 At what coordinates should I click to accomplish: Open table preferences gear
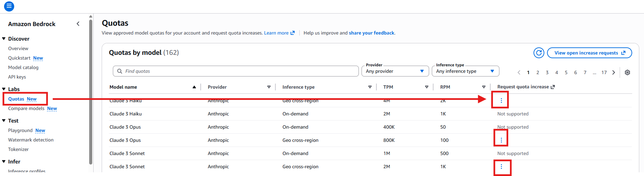[x=627, y=72]
